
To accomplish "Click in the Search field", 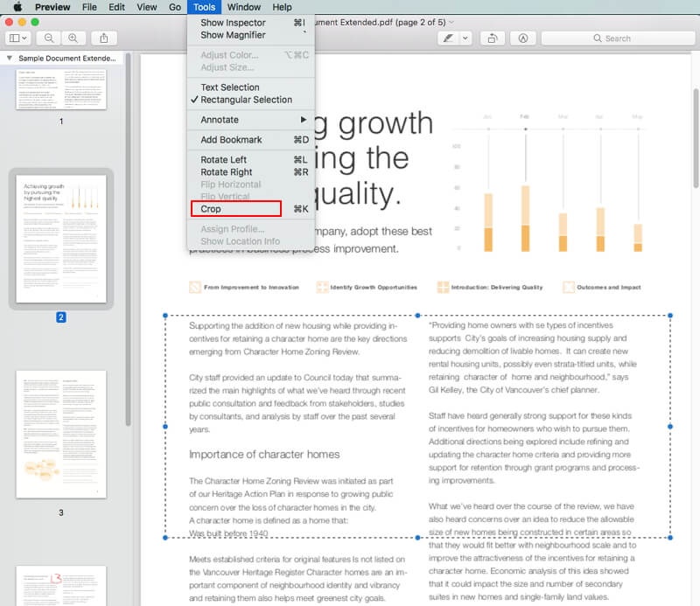I will click(x=618, y=38).
